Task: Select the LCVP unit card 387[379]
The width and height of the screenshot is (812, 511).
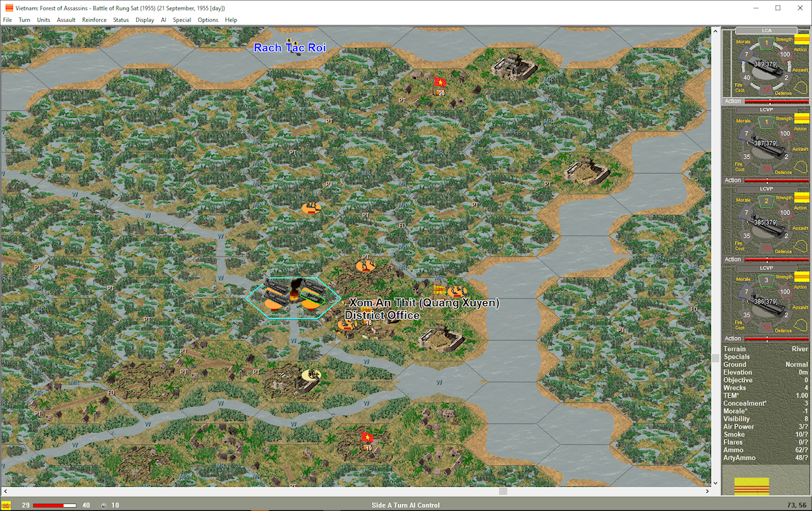Action: pos(767,142)
